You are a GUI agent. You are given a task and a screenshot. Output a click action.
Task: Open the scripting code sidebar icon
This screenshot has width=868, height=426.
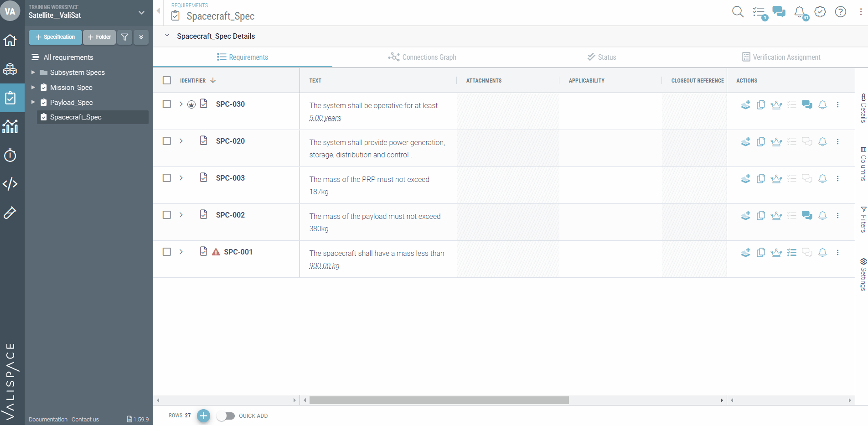pyautogui.click(x=10, y=184)
